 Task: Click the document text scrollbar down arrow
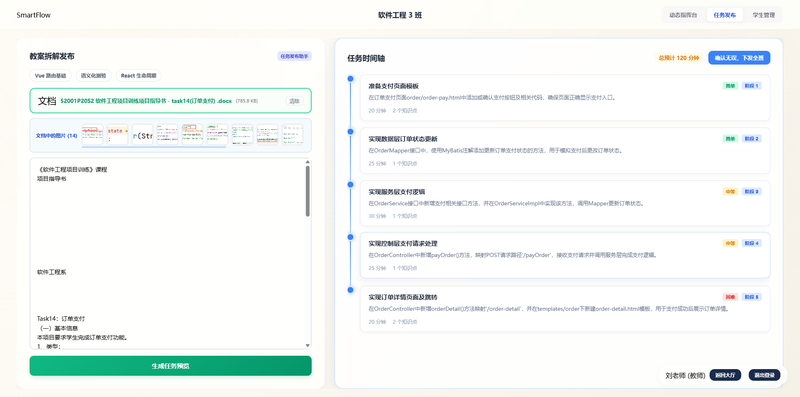tap(308, 345)
